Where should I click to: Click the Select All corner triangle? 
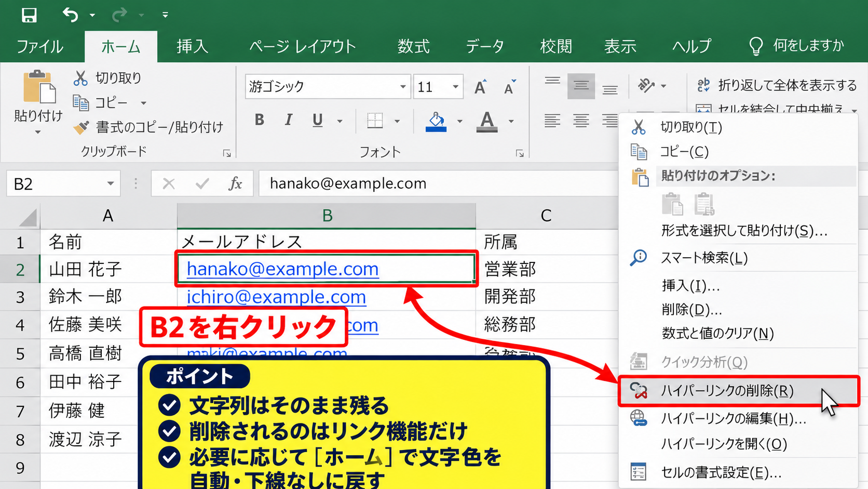point(29,217)
